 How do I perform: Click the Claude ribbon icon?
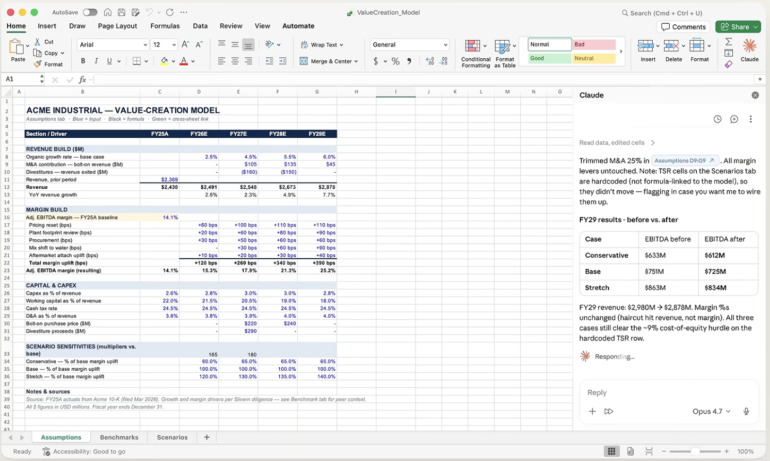click(749, 46)
